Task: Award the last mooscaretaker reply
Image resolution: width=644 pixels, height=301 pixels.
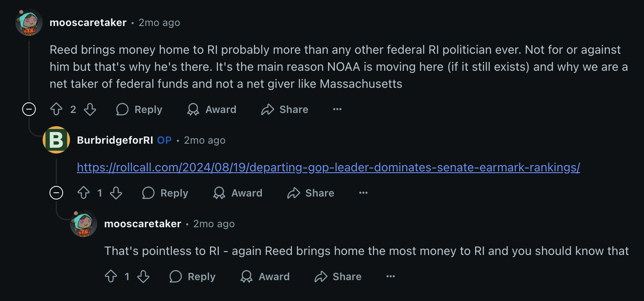Action: click(x=265, y=277)
